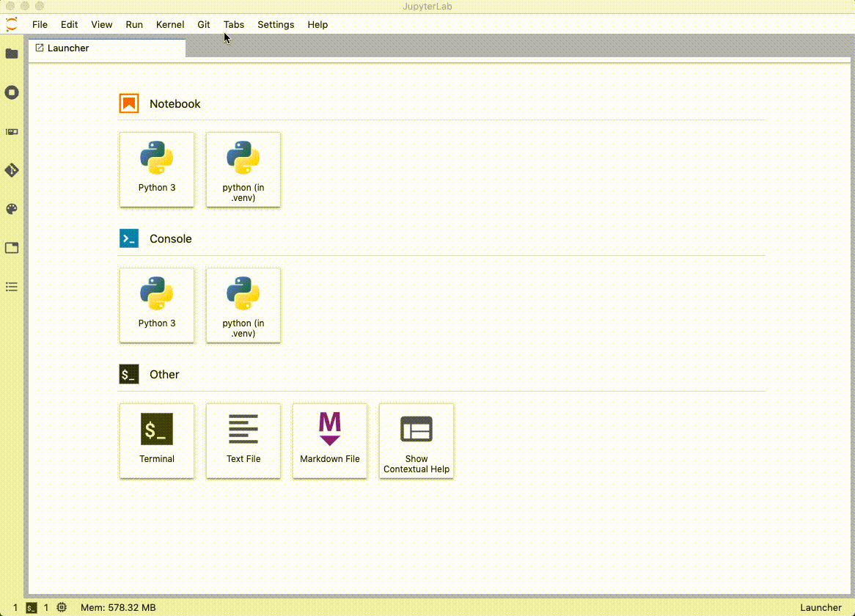
Task: Click the JupyterLab logo icon
Action: [x=12, y=24]
